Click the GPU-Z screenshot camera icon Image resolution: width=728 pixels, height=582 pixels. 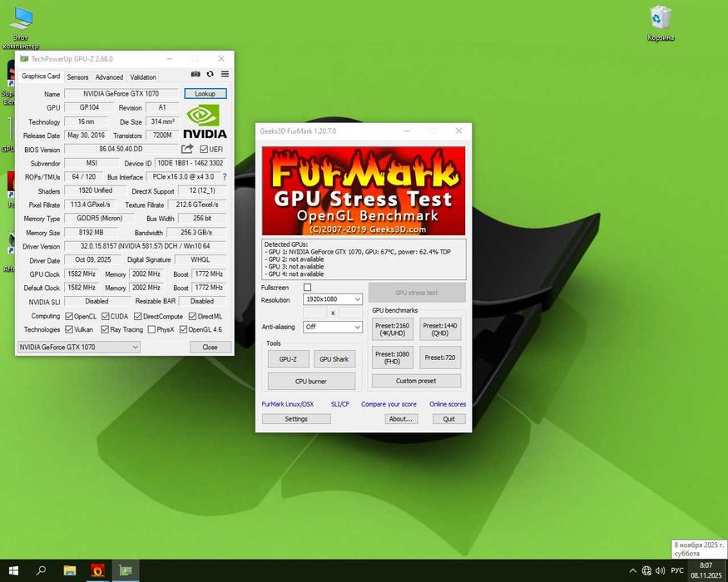click(196, 74)
